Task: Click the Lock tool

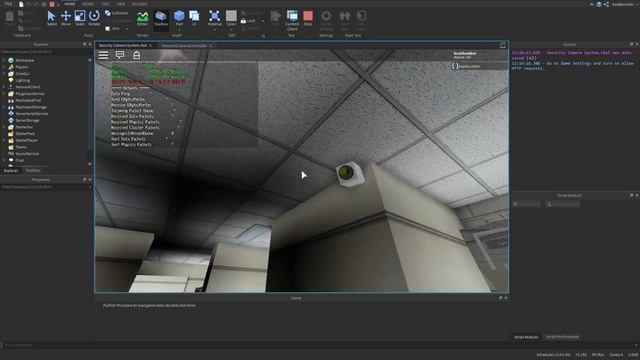Action: point(248,21)
